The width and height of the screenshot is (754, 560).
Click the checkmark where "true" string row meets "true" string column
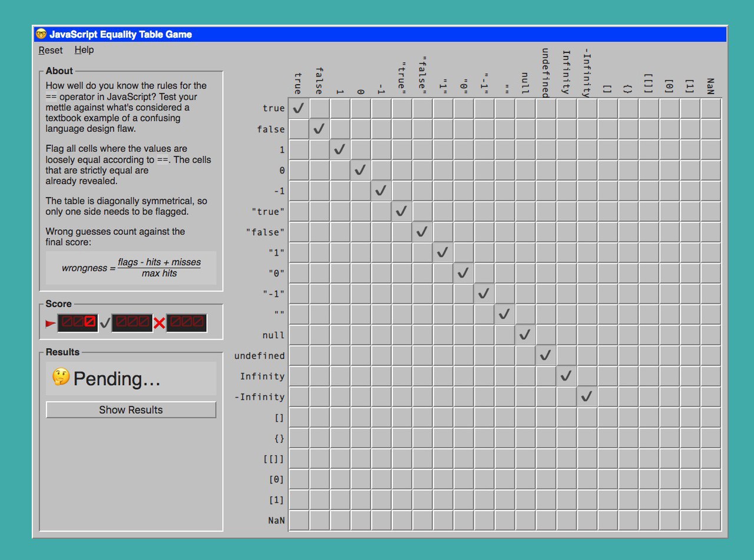(x=402, y=211)
